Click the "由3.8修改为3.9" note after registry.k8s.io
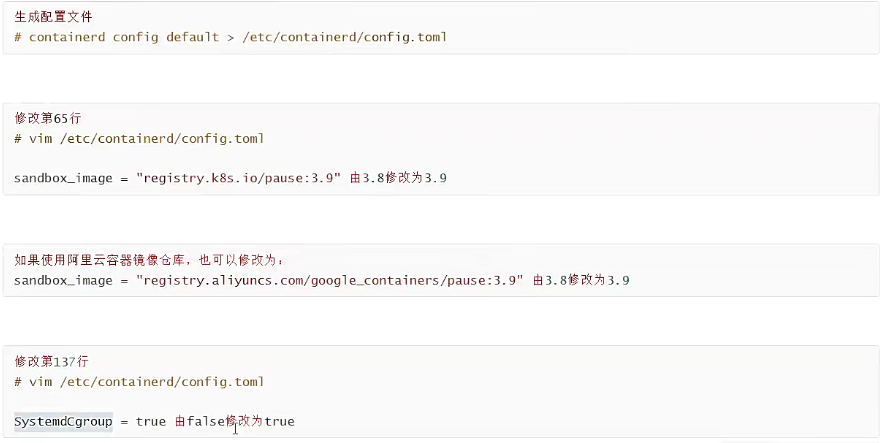 pyautogui.click(x=398, y=178)
